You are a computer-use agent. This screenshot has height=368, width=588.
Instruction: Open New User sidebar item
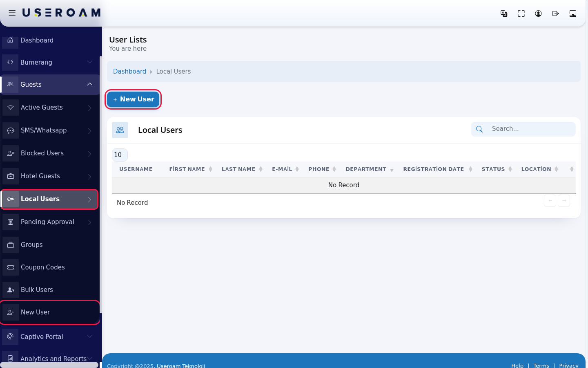[50, 312]
